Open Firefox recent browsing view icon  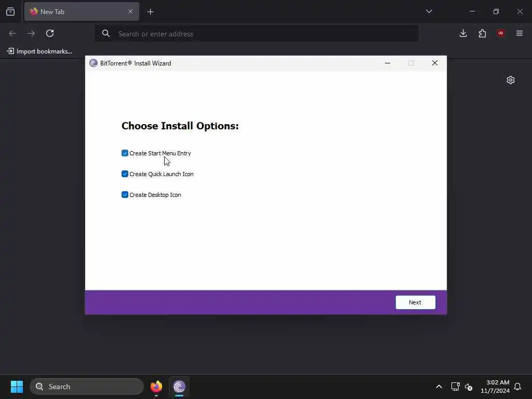point(10,11)
